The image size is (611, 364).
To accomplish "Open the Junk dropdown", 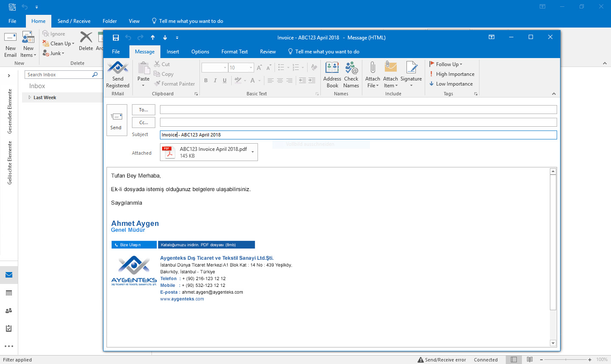I will 53,53.
